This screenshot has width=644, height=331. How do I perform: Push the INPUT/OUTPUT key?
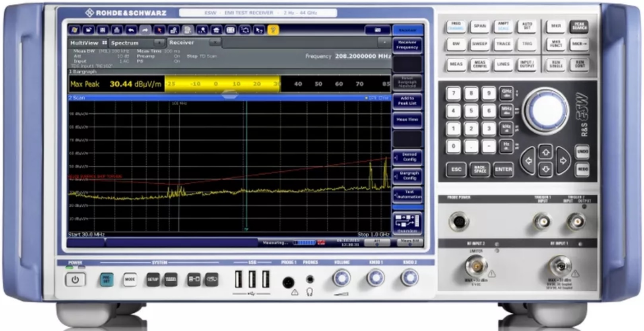(527, 64)
